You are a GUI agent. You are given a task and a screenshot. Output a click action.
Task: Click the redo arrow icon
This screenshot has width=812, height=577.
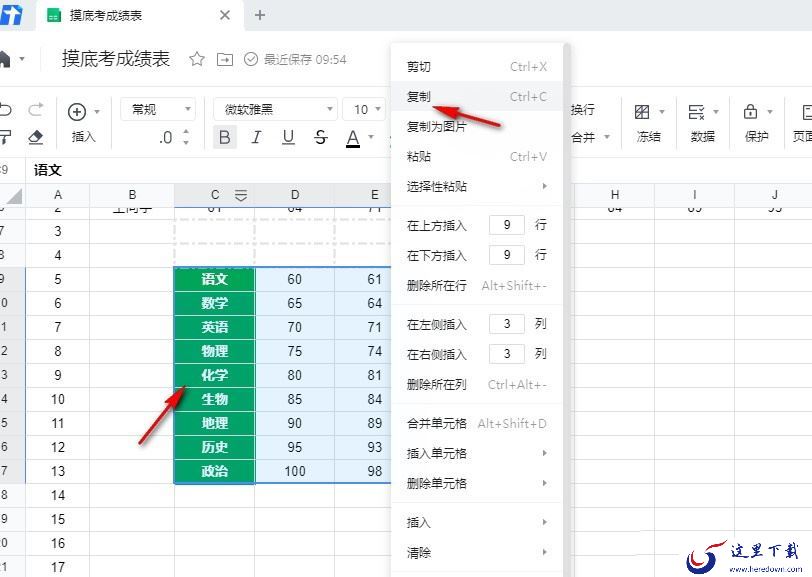[x=36, y=109]
